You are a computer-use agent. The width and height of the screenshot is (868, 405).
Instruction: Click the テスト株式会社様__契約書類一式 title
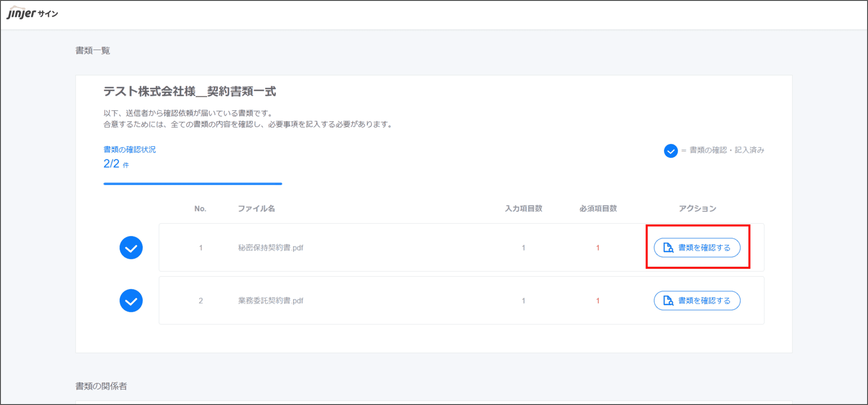[x=189, y=92]
